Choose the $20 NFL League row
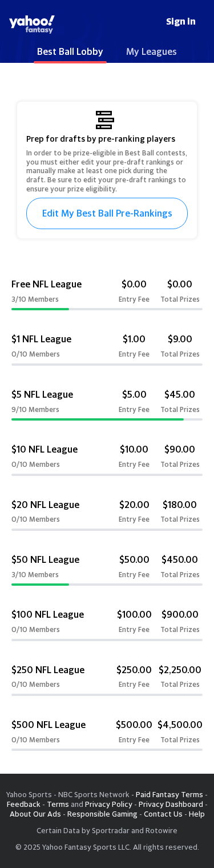 coord(107,514)
